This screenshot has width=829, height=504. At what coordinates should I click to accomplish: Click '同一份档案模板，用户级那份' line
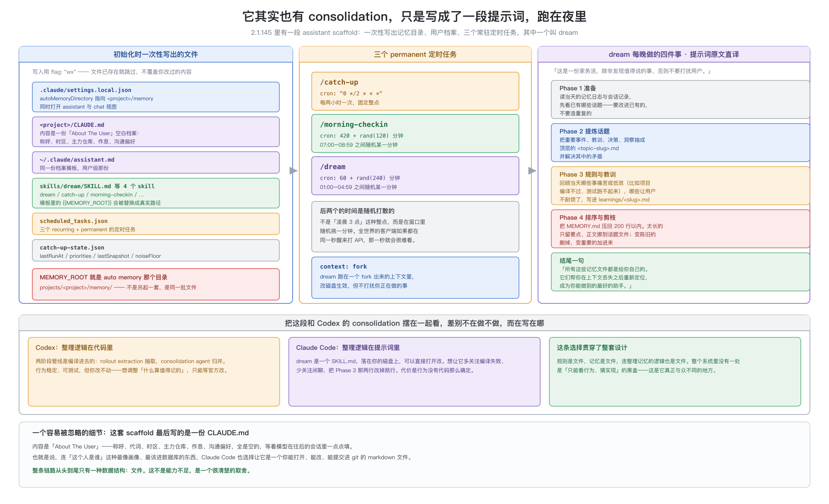pyautogui.click(x=74, y=168)
